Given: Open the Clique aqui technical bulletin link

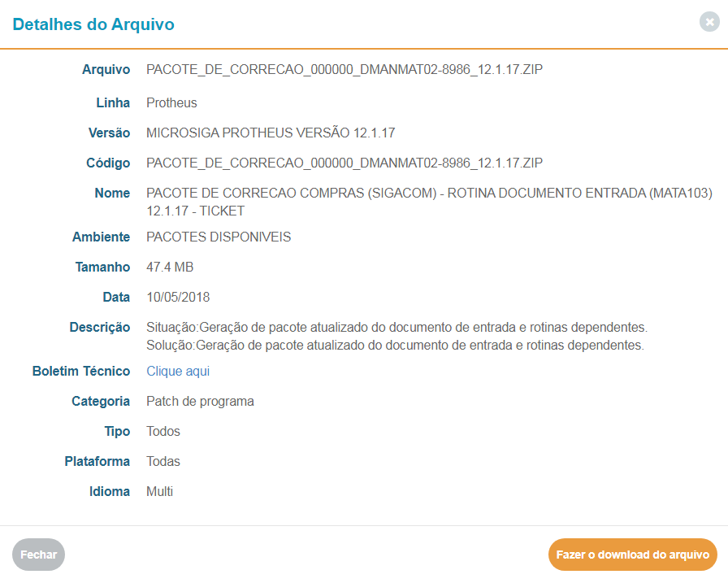Looking at the screenshot, I should pos(178,371).
